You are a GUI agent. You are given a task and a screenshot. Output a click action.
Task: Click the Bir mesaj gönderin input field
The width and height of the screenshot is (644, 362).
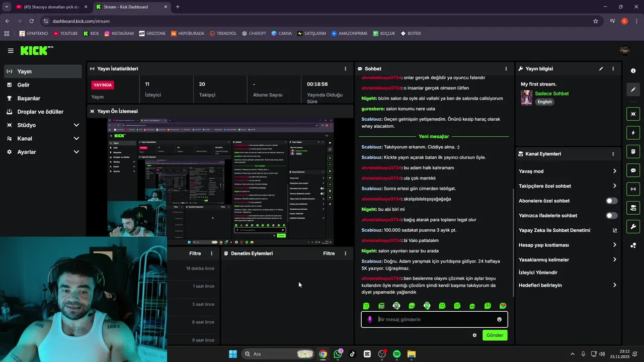435,319
